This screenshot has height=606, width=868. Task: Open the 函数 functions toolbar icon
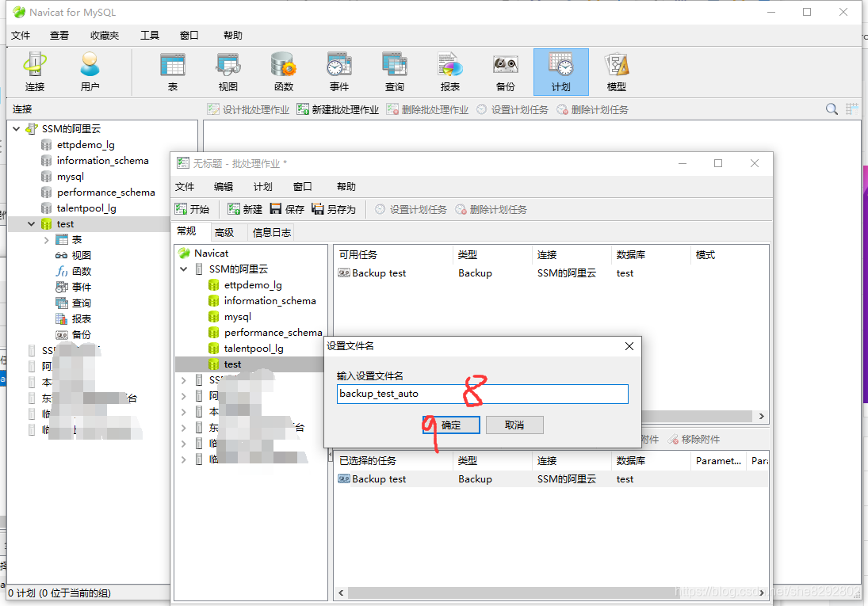[x=284, y=72]
